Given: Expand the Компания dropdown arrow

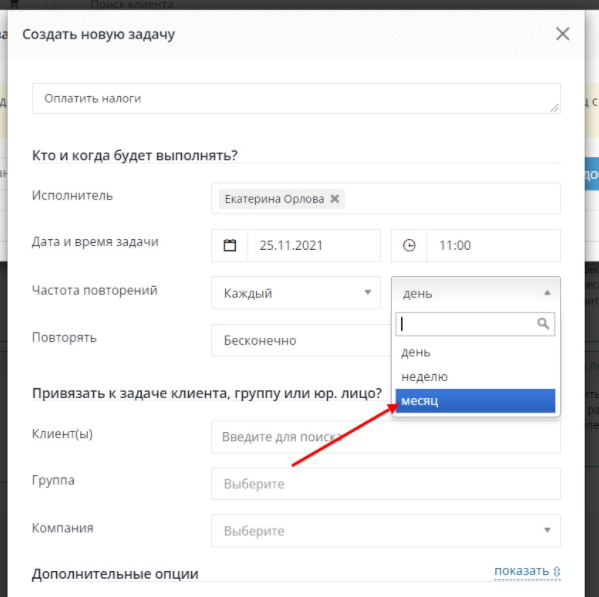Looking at the screenshot, I should [x=547, y=530].
